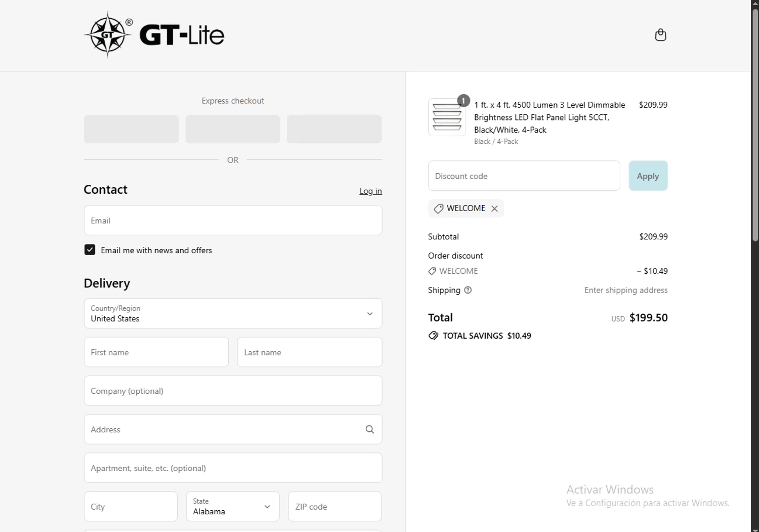
Task: Click the quantity badge on product thumbnail
Action: coord(463,101)
